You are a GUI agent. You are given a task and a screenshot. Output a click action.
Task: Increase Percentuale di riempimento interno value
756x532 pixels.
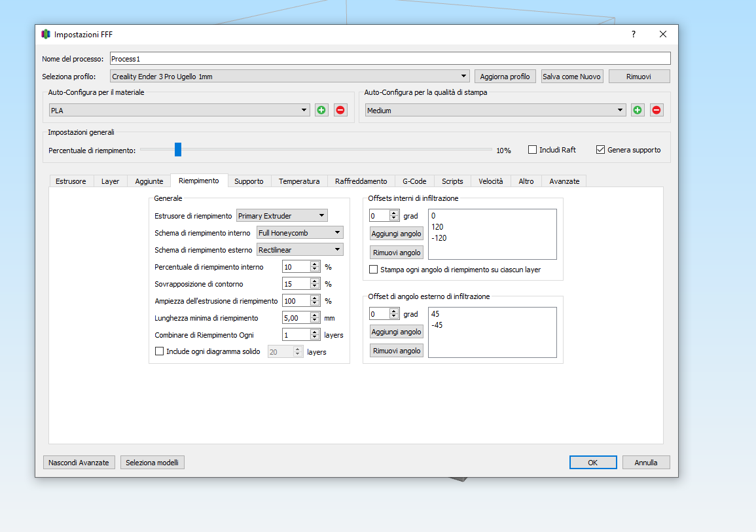[315, 264]
